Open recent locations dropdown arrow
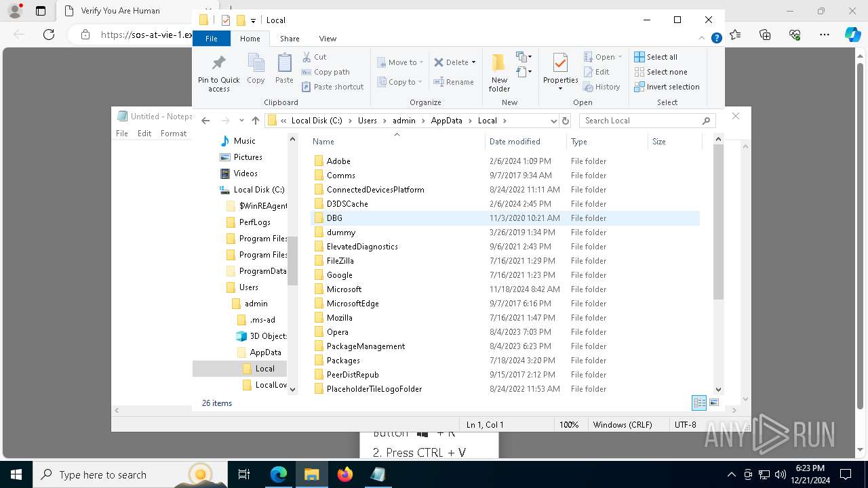 coord(241,121)
